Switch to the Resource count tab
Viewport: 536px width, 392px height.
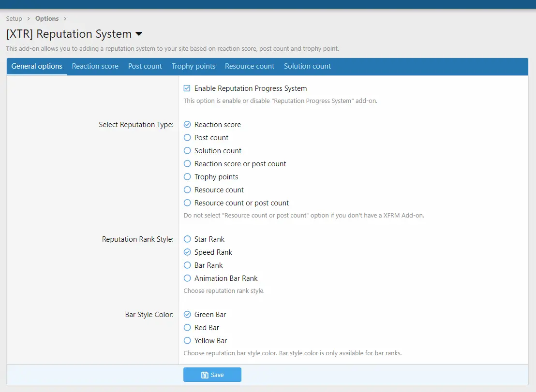[250, 66]
